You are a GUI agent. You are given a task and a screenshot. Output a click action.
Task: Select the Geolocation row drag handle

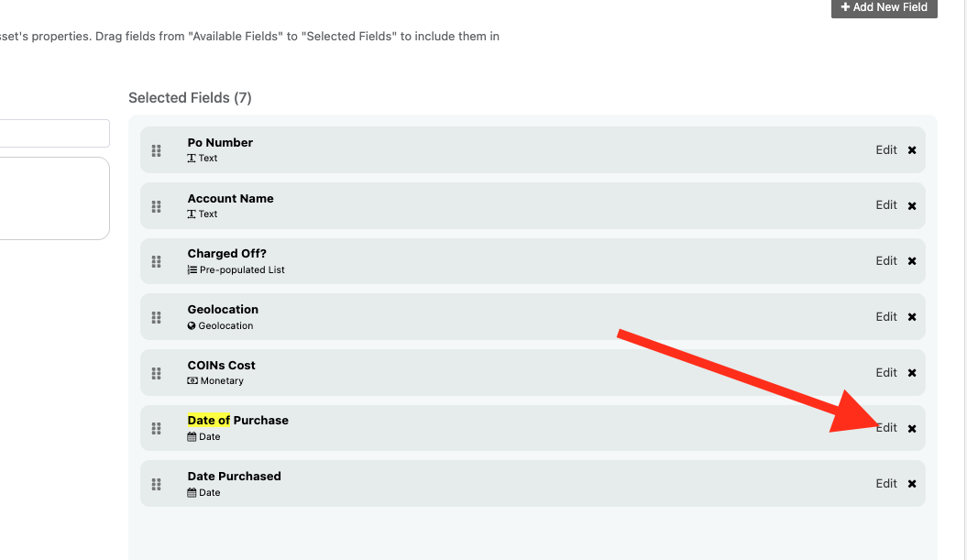pyautogui.click(x=156, y=317)
